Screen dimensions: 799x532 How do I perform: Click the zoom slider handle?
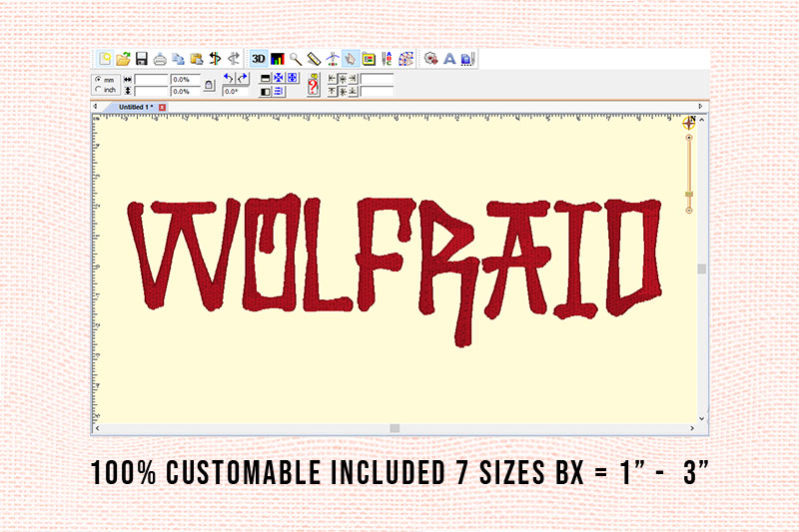[x=689, y=194]
